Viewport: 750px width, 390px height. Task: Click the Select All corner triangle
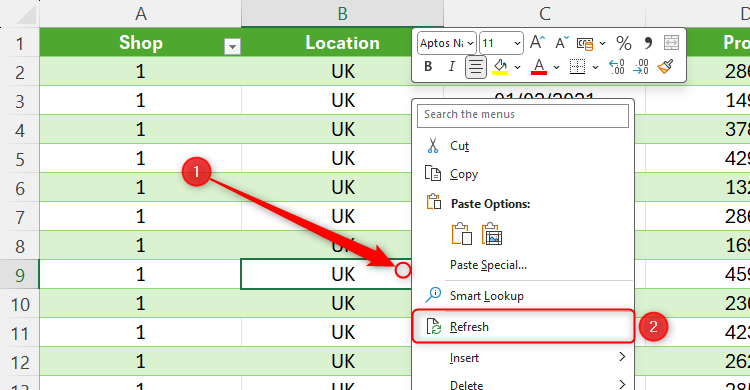pos(26,15)
